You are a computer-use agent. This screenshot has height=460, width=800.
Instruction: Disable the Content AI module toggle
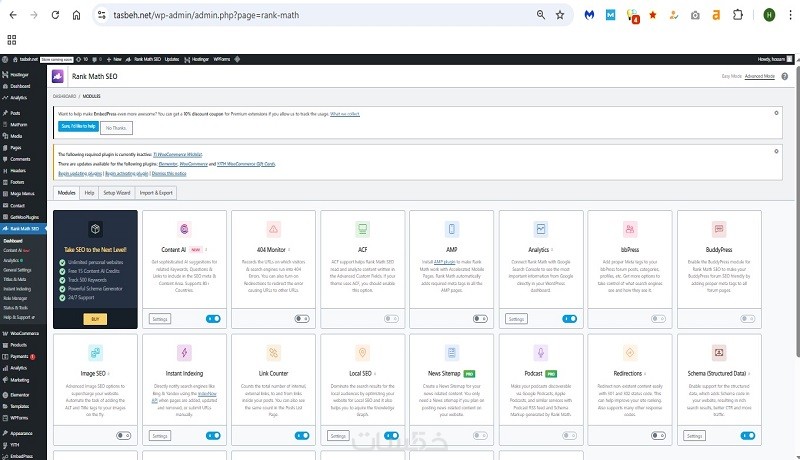pos(213,319)
